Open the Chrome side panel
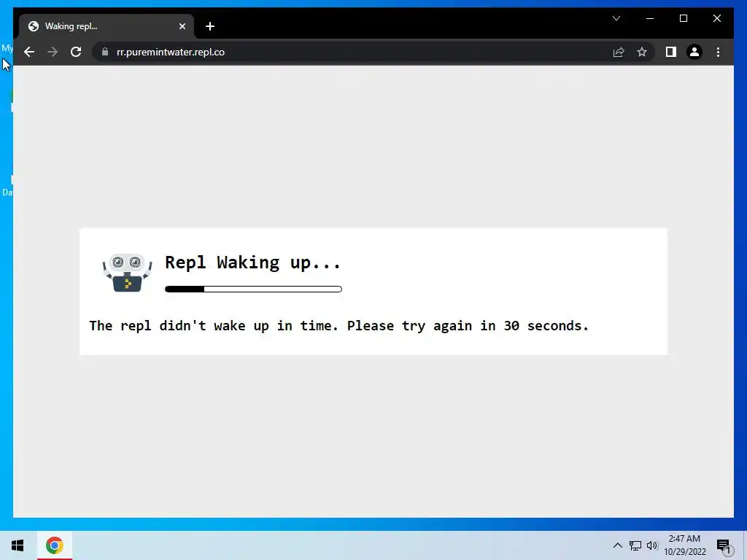 pyautogui.click(x=671, y=52)
